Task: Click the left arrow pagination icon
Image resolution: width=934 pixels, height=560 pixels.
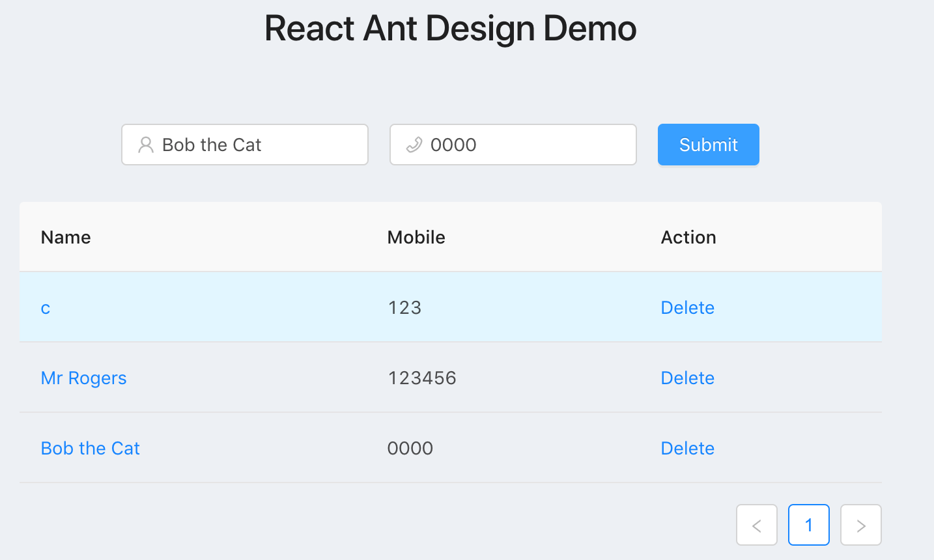Action: pyautogui.click(x=756, y=525)
